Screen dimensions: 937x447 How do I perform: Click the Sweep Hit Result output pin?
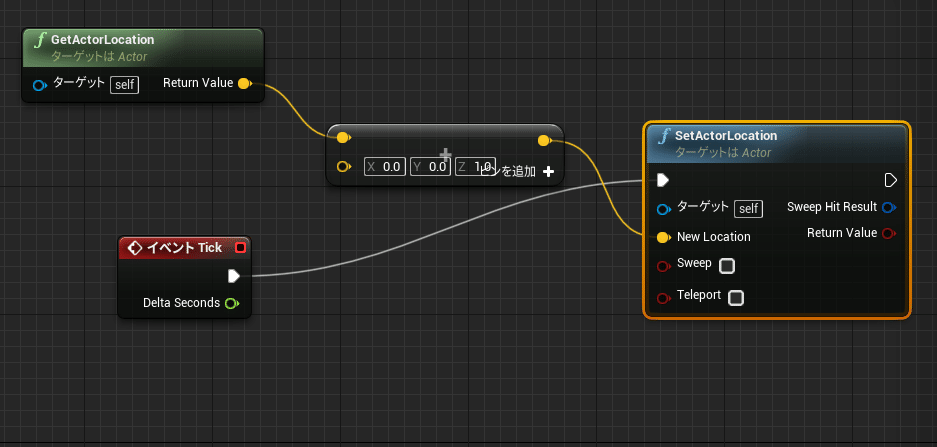[x=889, y=207]
